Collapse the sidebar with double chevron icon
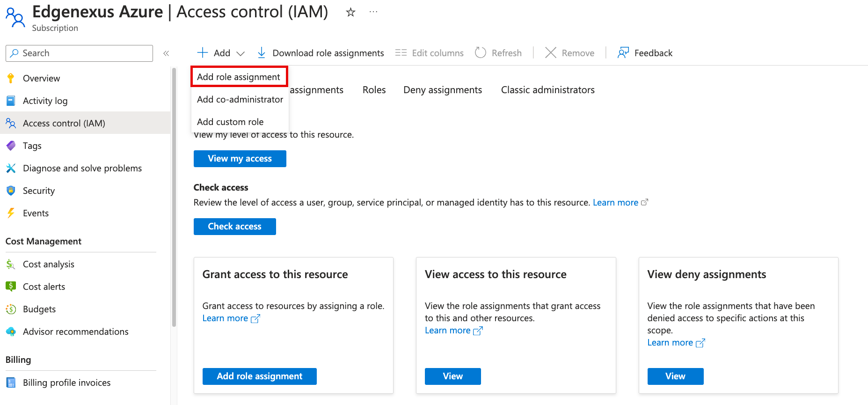 pos(166,53)
